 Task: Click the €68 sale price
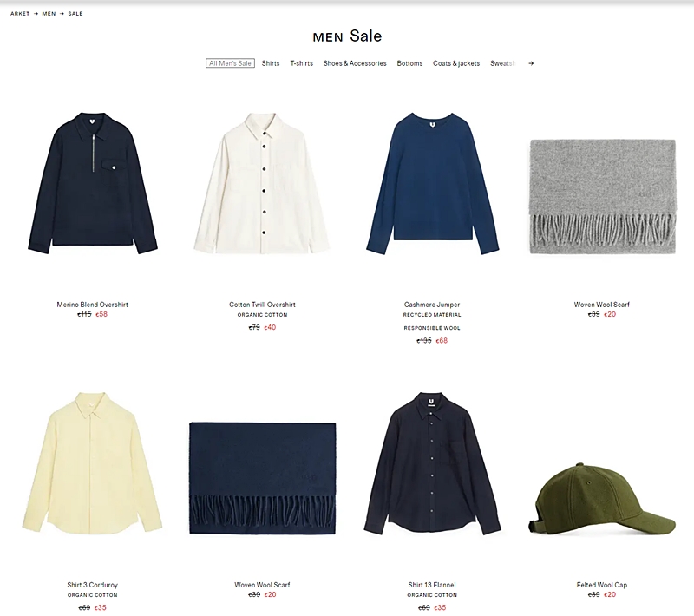[x=442, y=341]
